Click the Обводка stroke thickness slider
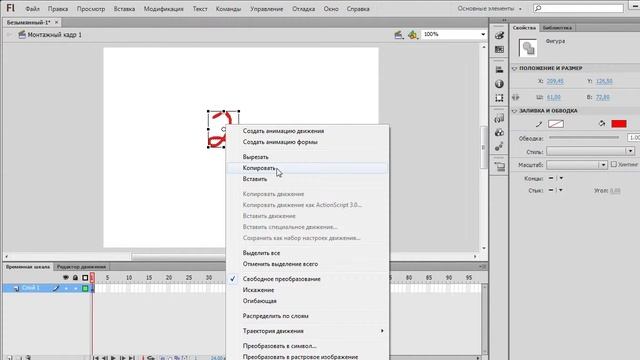 tap(584, 138)
